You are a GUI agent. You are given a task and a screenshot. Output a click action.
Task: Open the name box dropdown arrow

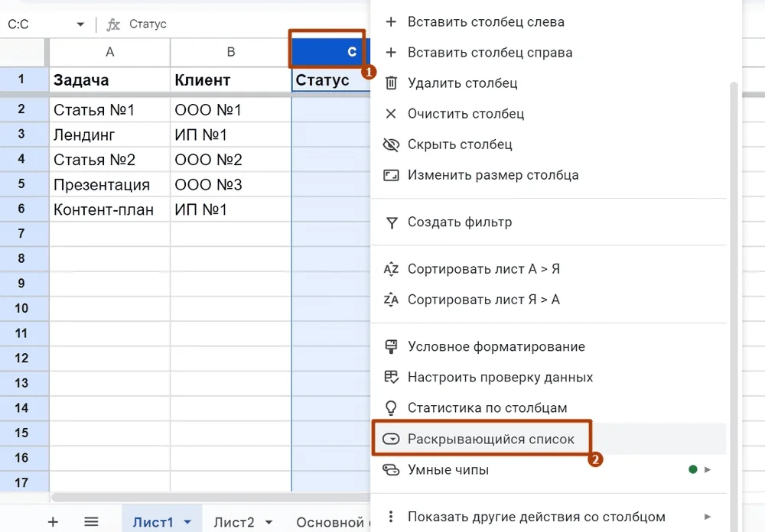(80, 24)
